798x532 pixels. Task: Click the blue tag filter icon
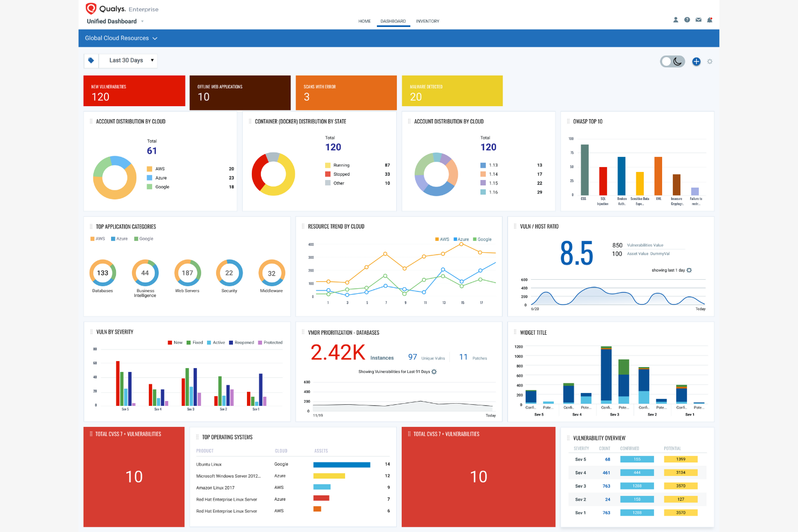(x=91, y=60)
